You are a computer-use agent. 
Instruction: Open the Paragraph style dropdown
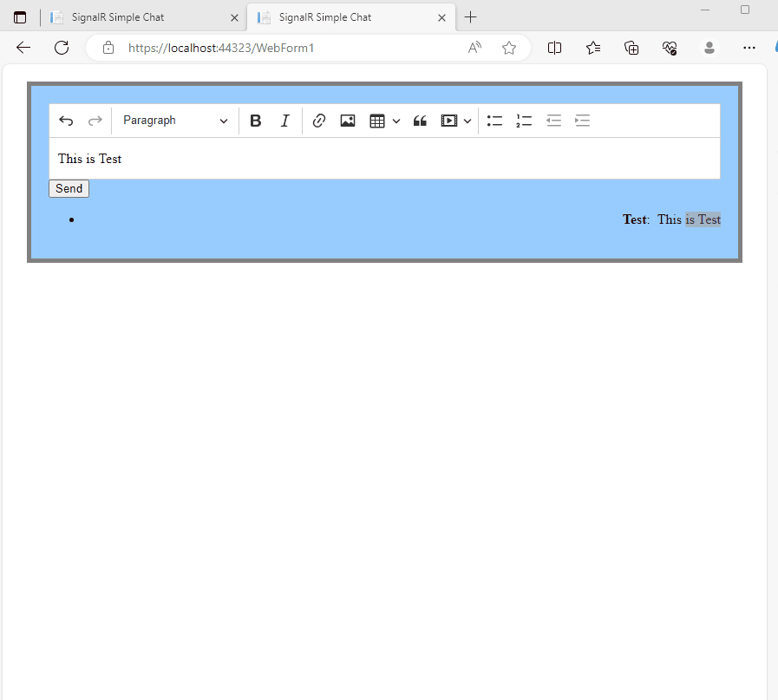pyautogui.click(x=174, y=121)
